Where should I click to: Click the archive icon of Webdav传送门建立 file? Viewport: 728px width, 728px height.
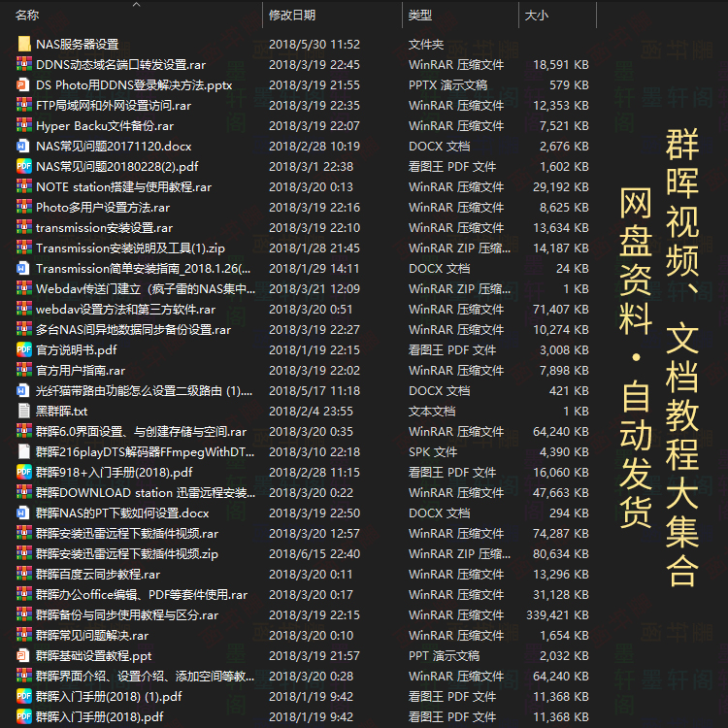24,289
